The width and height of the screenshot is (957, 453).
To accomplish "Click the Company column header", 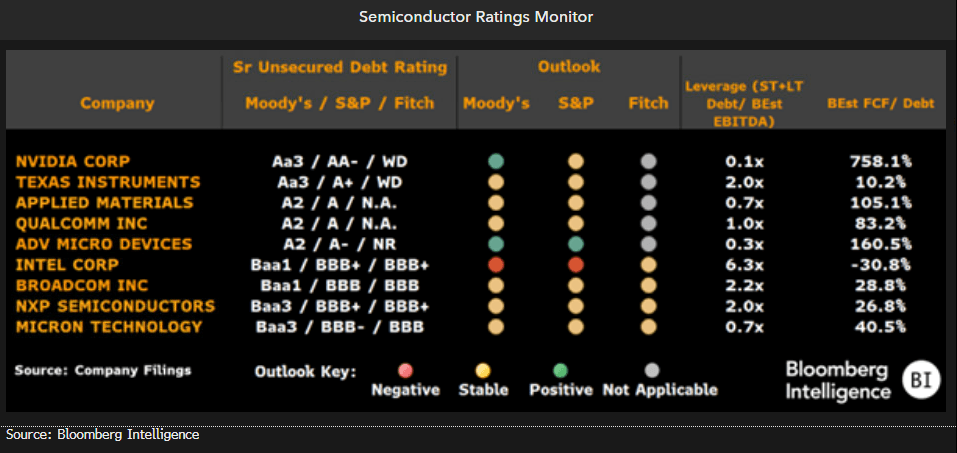I will pos(118,103).
